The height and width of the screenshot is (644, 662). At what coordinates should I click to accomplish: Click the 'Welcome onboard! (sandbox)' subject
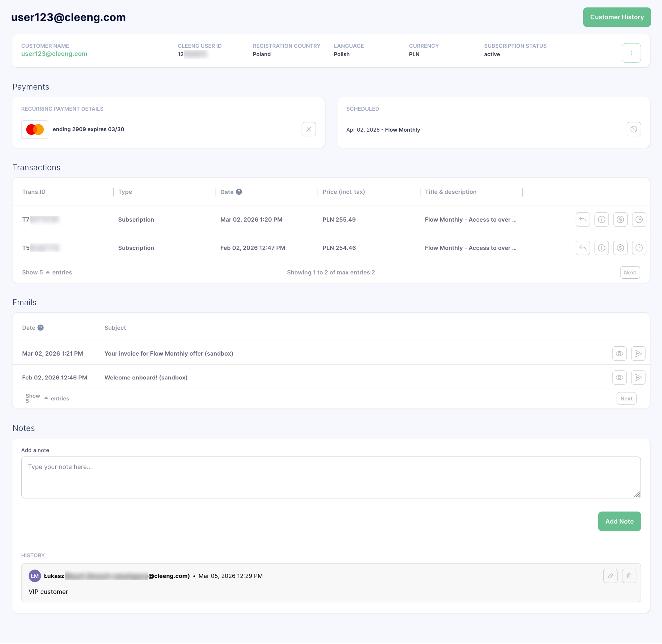pyautogui.click(x=146, y=377)
